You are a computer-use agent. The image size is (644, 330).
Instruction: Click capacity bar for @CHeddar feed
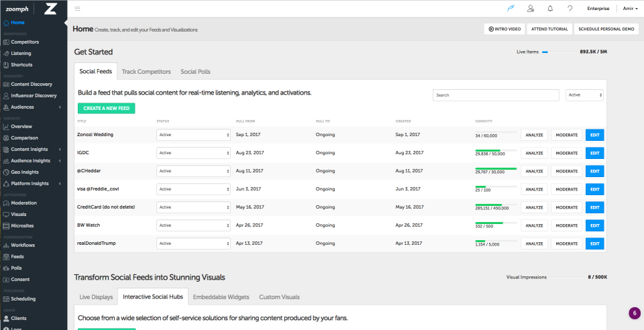(496, 168)
